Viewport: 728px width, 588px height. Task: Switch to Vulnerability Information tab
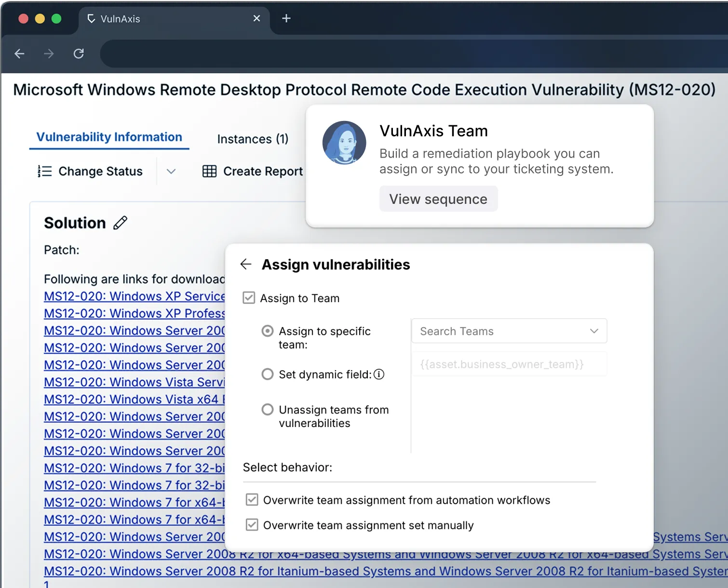pyautogui.click(x=109, y=137)
